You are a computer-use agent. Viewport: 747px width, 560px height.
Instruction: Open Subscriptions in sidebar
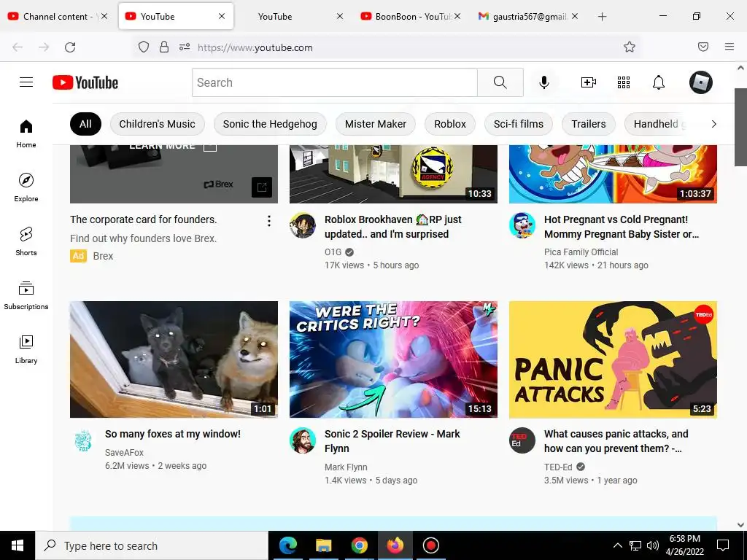point(26,295)
